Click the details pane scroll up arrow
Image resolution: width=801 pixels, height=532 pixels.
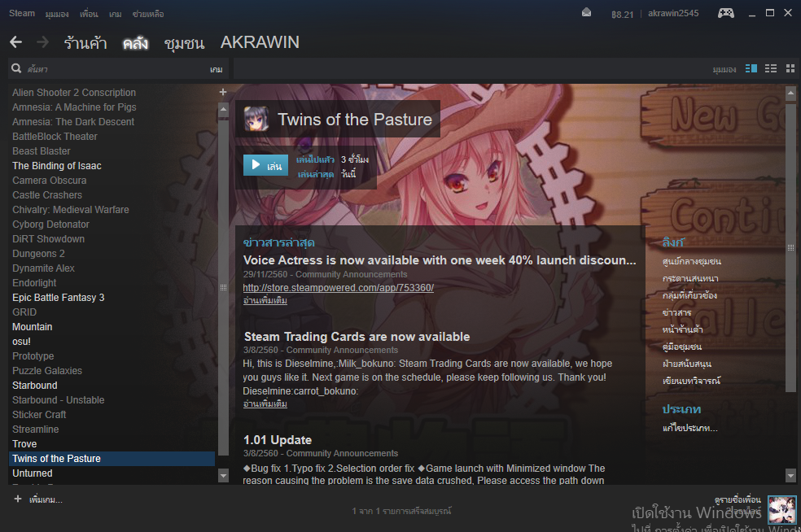click(x=790, y=94)
